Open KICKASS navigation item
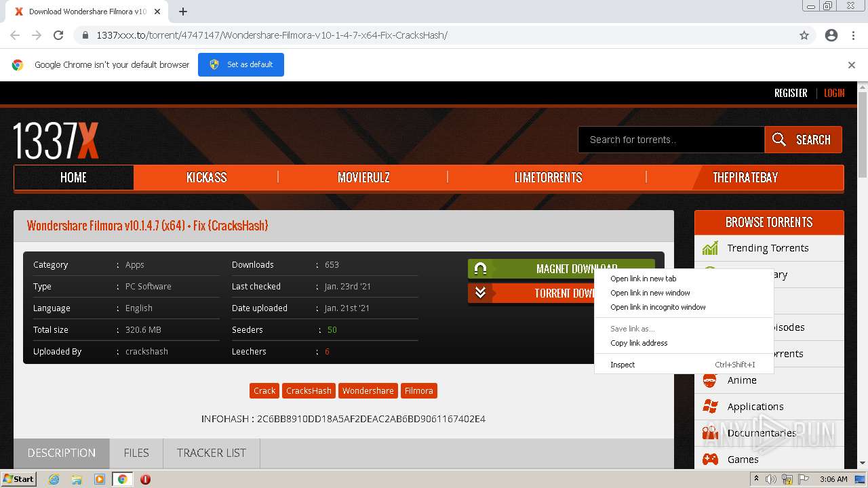Viewport: 868px width, 488px height. tap(207, 178)
